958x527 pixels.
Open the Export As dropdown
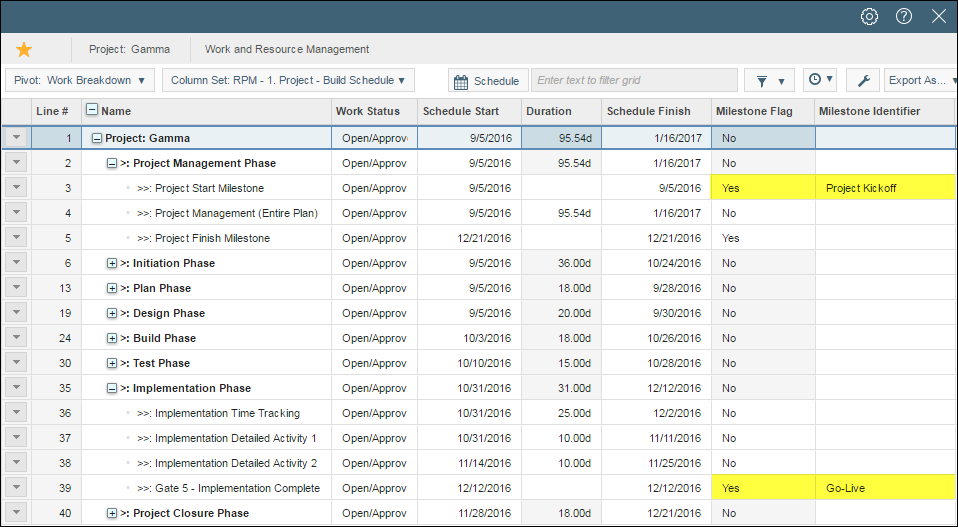921,80
